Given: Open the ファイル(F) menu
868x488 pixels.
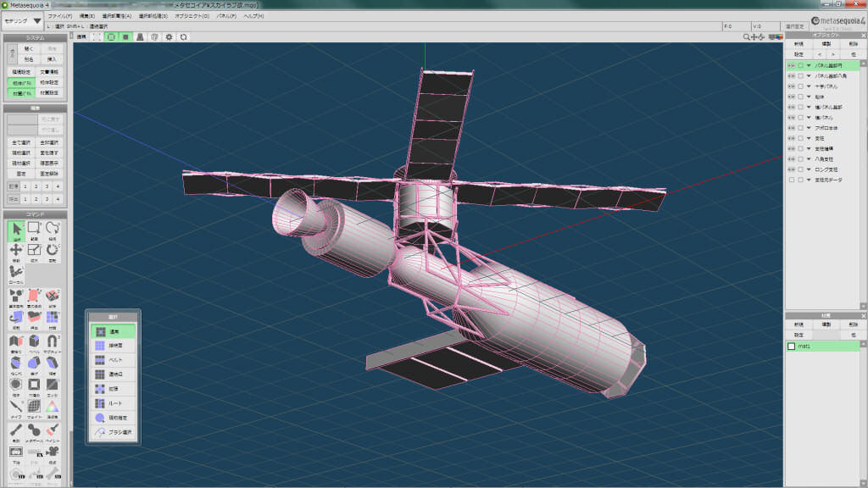Looking at the screenshot, I should click(x=60, y=16).
